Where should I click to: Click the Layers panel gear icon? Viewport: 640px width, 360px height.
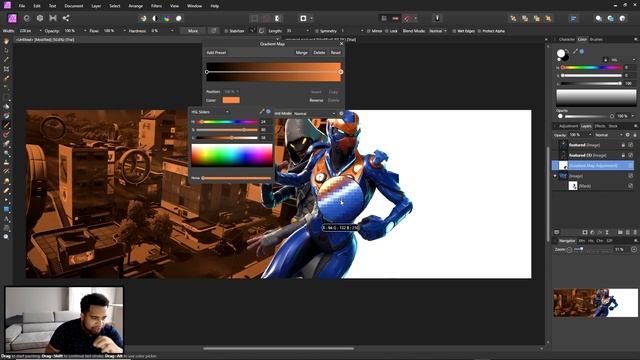click(628, 135)
